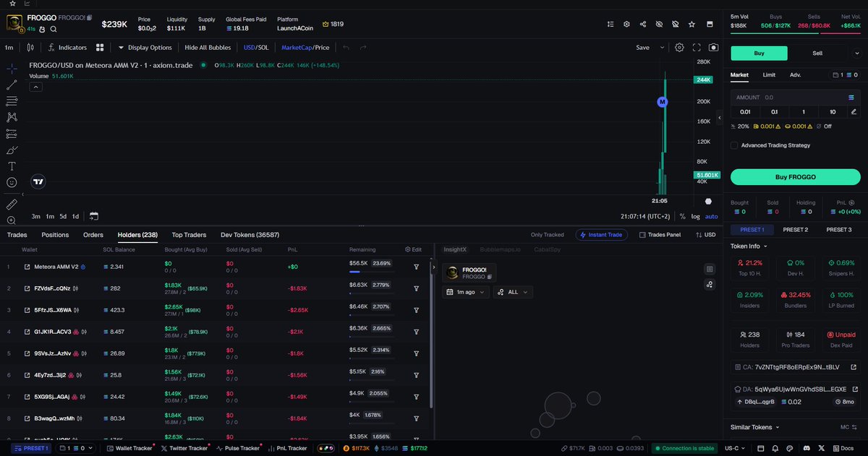This screenshot has height=456, width=868.
Task: Select the ruler measure tool
Action: [12, 205]
